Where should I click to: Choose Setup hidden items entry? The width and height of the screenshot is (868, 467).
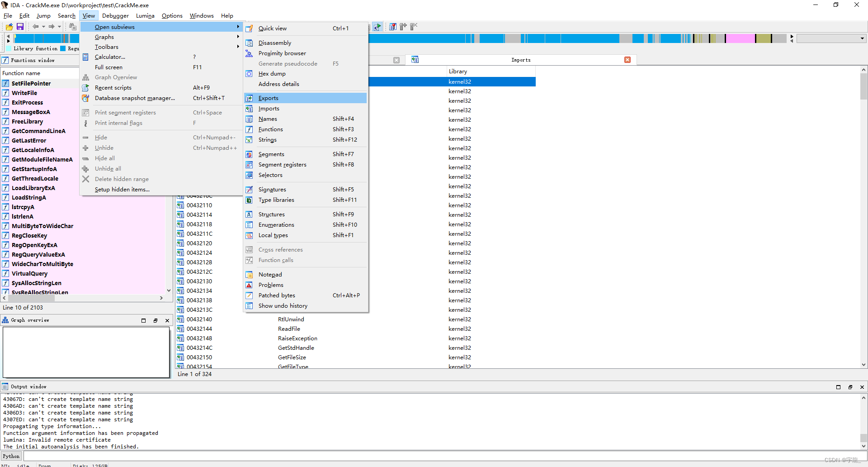161,190
